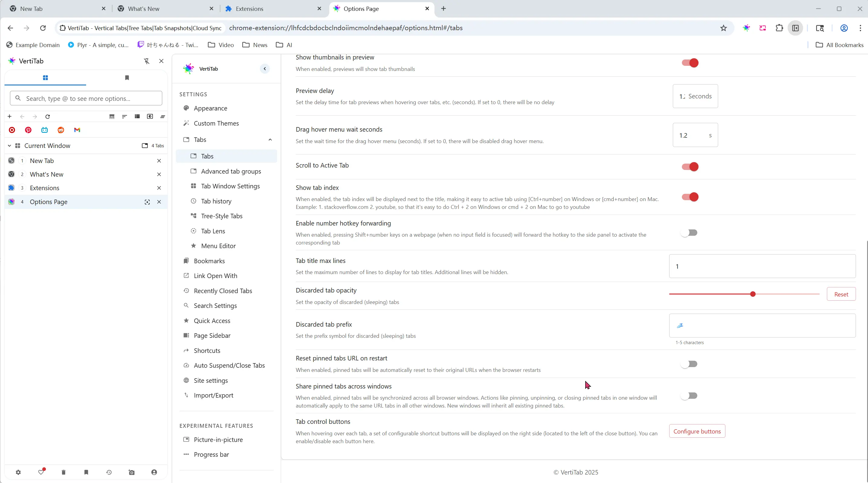Open Example Domain bookmark
This screenshot has width=868, height=483.
33,45
